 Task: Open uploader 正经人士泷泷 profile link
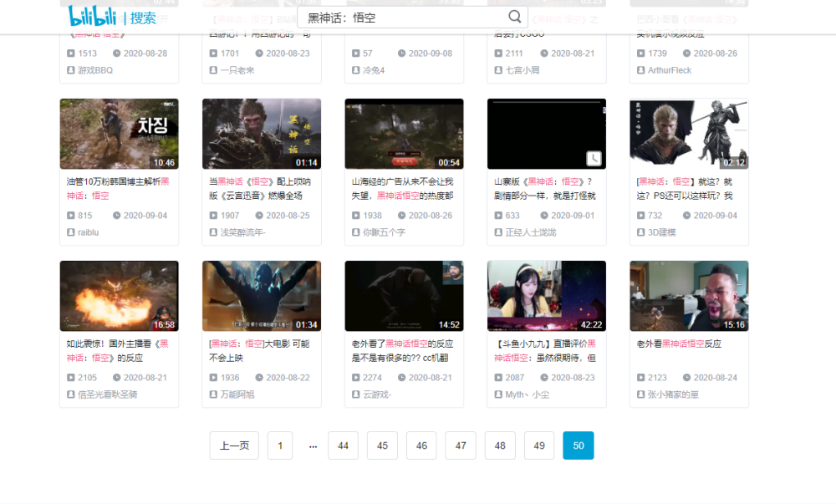[531, 232]
